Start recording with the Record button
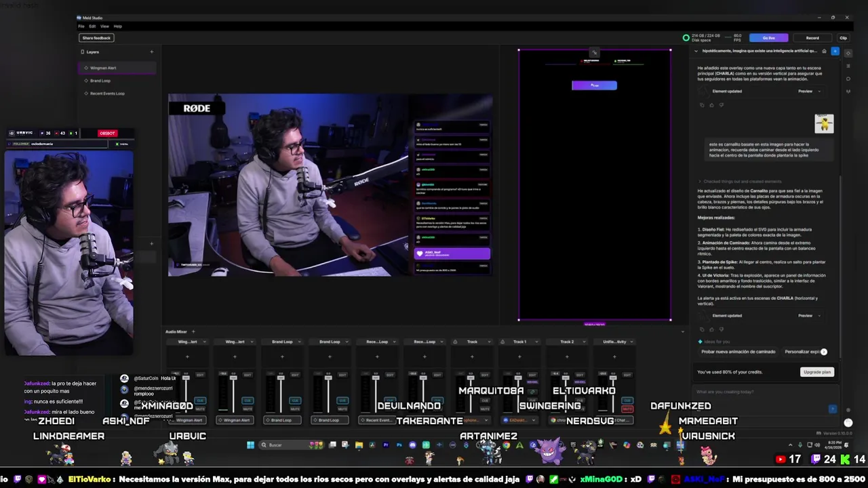This screenshot has width=868, height=488. [x=812, y=38]
